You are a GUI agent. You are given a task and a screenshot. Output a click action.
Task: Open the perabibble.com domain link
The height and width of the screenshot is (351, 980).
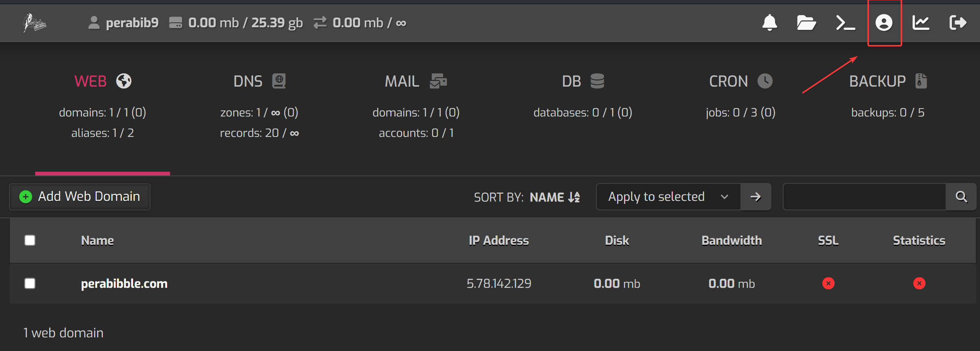pyautogui.click(x=124, y=284)
